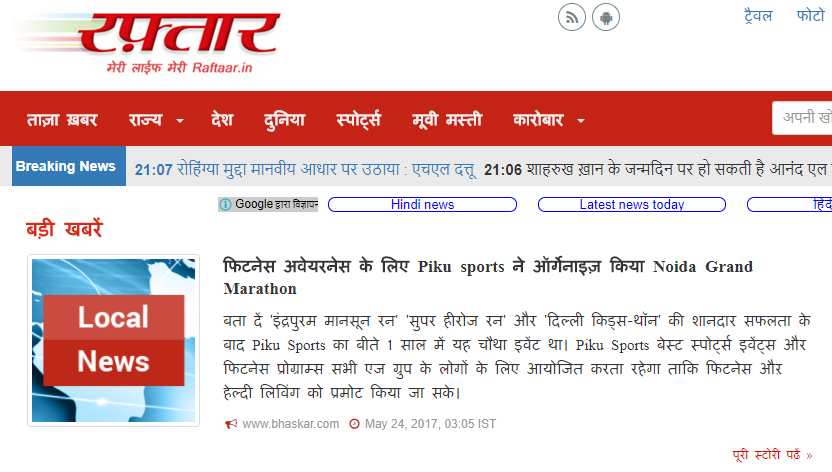Viewport: 832px width, 472px height.
Task: Open the फोटो link
Action: [x=810, y=16]
